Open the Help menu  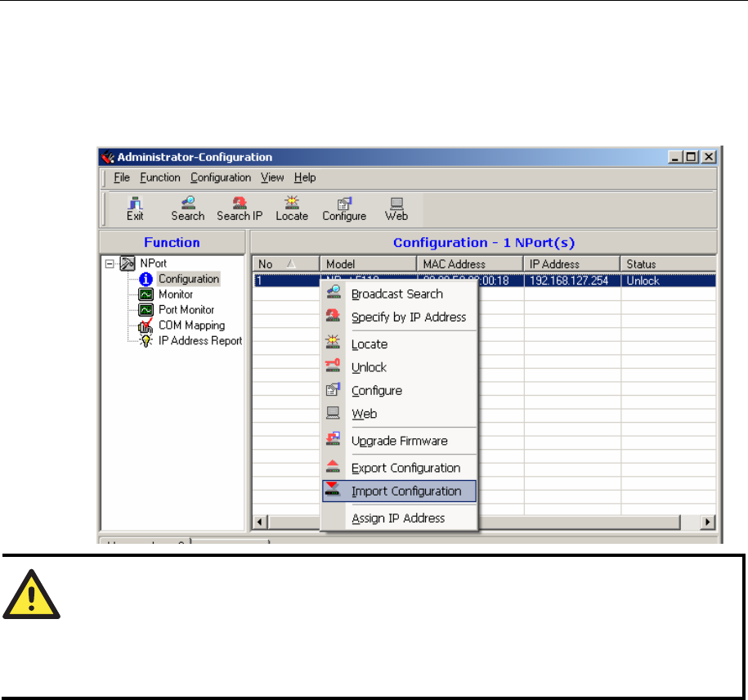(305, 177)
